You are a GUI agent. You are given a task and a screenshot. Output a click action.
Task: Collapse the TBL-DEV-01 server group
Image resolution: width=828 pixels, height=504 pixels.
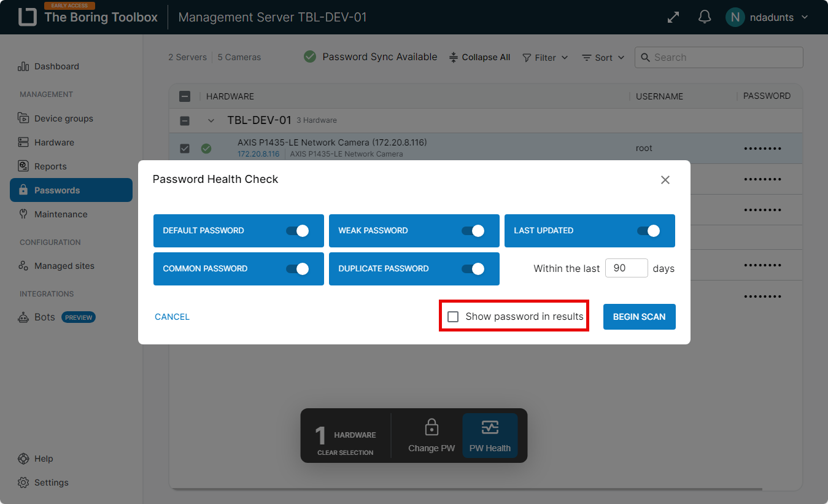[x=211, y=120]
